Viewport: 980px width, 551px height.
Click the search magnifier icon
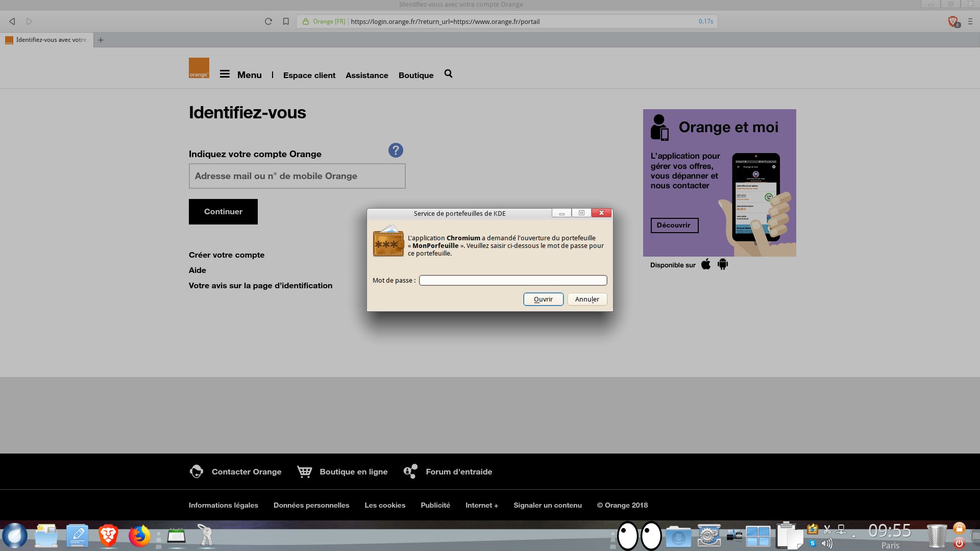(x=448, y=74)
